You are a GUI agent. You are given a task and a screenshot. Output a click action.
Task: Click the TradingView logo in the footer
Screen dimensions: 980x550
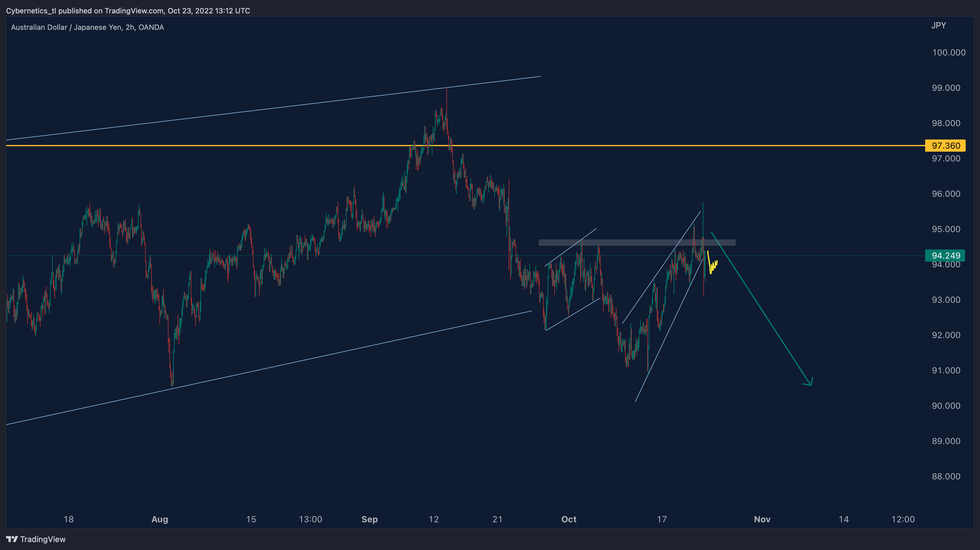[x=36, y=539]
